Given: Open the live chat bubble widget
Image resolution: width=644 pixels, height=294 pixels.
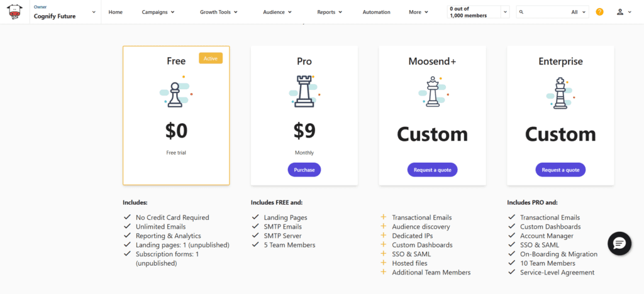Looking at the screenshot, I should (619, 244).
